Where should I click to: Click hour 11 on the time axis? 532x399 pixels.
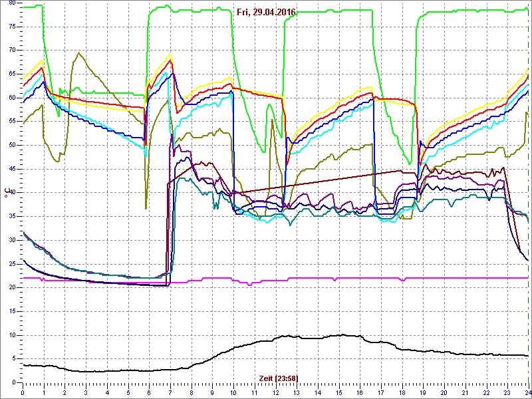point(255,392)
